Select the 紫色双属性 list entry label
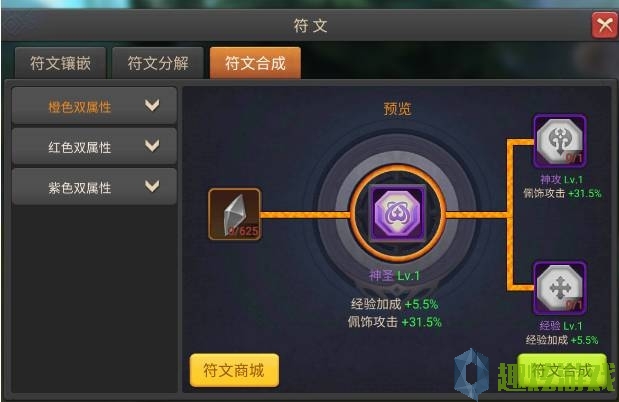The height and width of the screenshot is (402, 619). pyautogui.click(x=80, y=188)
